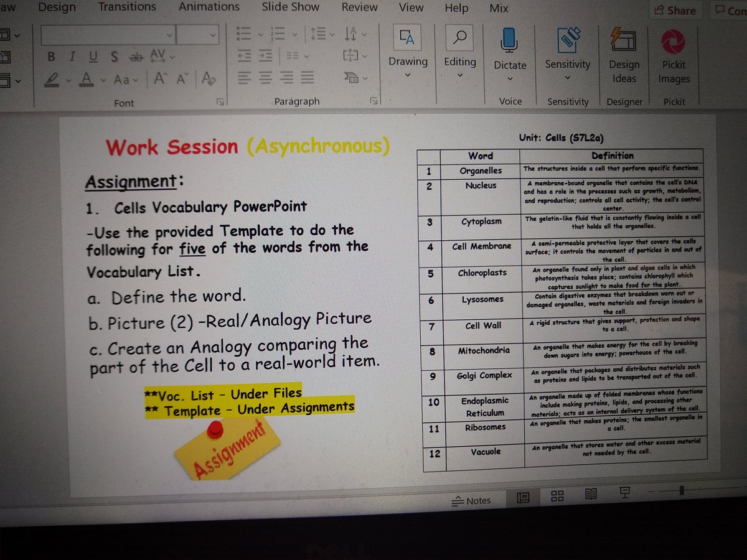Image resolution: width=747 pixels, height=560 pixels.
Task: Toggle underline formatting
Action: [93, 56]
